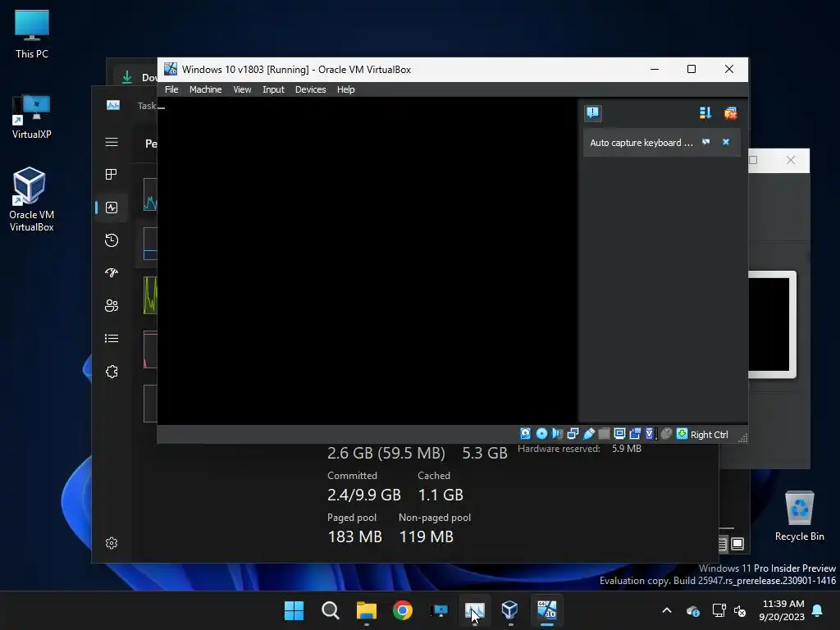Screen dimensions: 840x630
Task: Click inside the black VM display area
Action: (367, 261)
